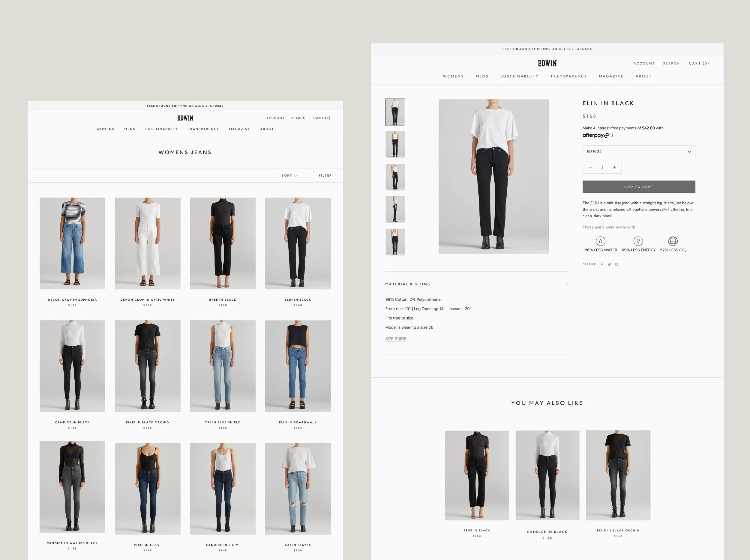Open Sustainability menu on the product page
The width and height of the screenshot is (750, 560).
pyautogui.click(x=519, y=76)
